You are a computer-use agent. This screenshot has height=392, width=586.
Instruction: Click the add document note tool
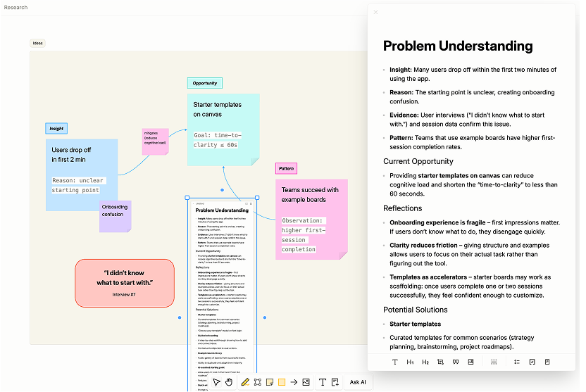coord(335,382)
